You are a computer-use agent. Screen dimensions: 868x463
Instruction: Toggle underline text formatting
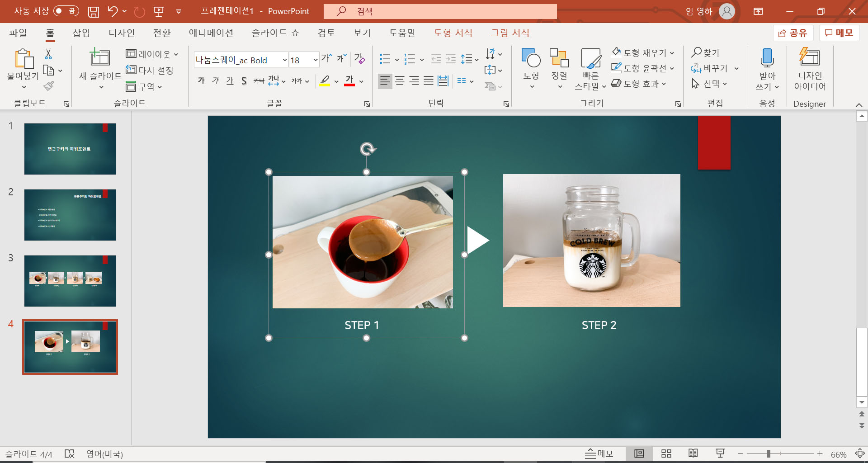[x=230, y=80]
